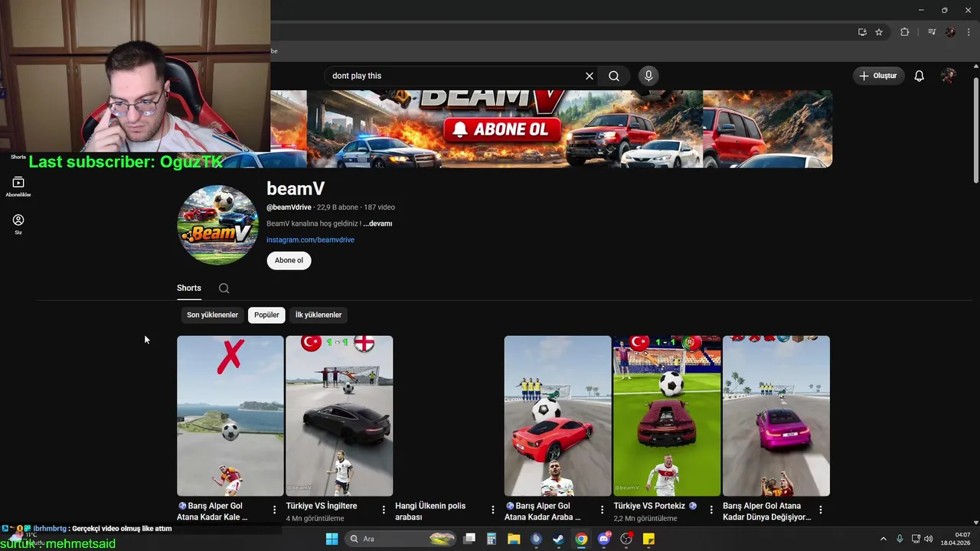Screen dimensions: 980x551
Task: Open Chrome extensions puzzle icon
Action: click(x=904, y=32)
